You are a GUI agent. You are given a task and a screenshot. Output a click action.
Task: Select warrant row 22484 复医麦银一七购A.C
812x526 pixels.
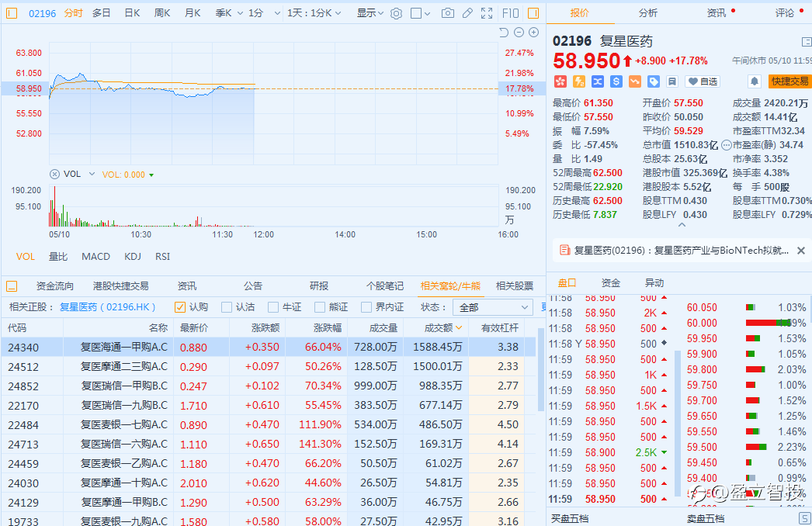pos(269,424)
